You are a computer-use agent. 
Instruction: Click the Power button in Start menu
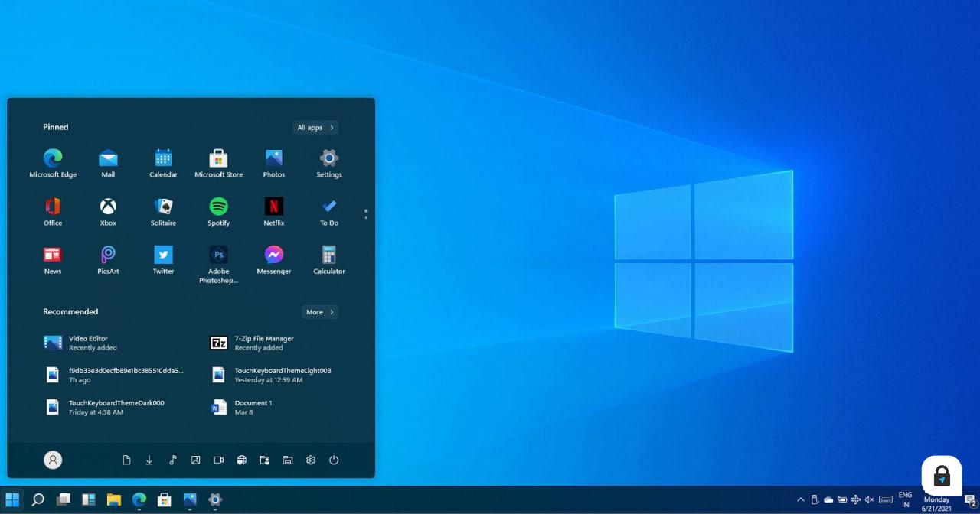[334, 460]
